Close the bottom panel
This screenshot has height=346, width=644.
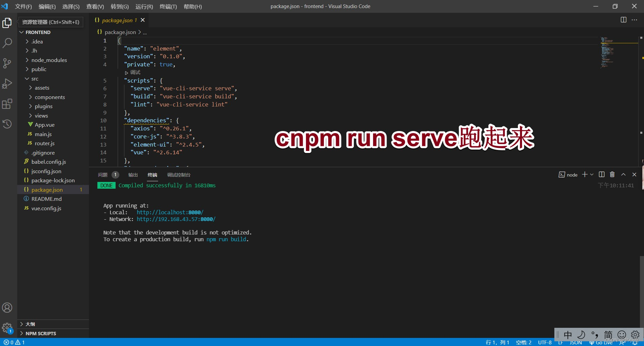tap(634, 175)
